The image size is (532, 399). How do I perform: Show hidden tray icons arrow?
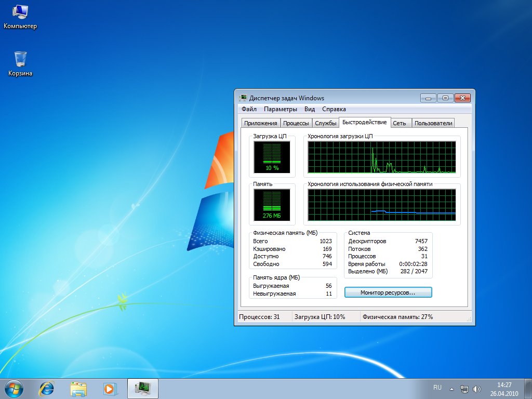452,389
